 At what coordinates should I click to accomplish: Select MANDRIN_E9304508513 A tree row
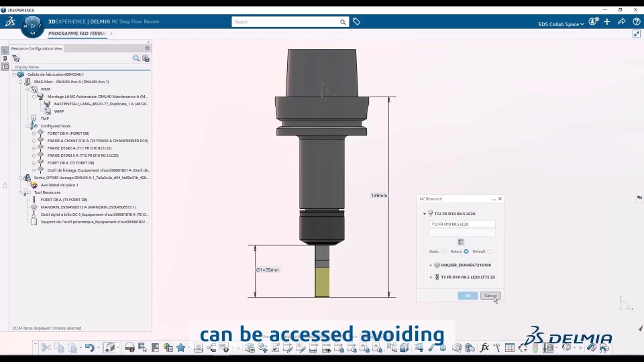click(88, 207)
